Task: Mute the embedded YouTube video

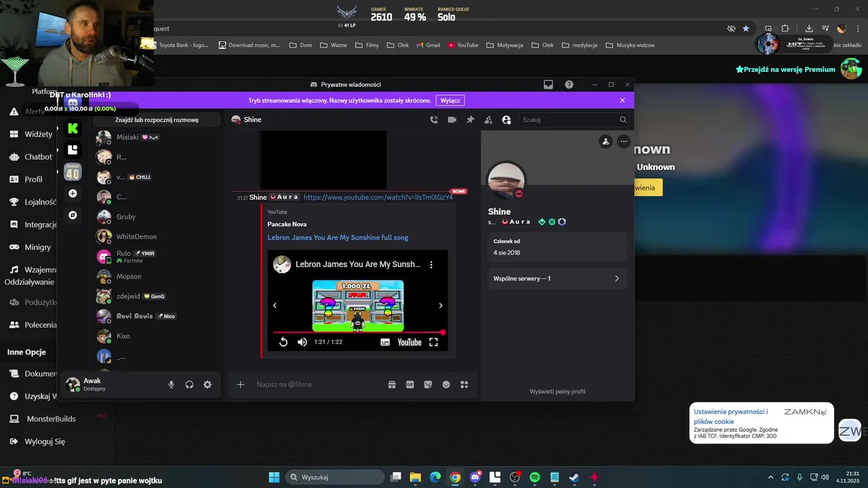Action: coord(302,342)
